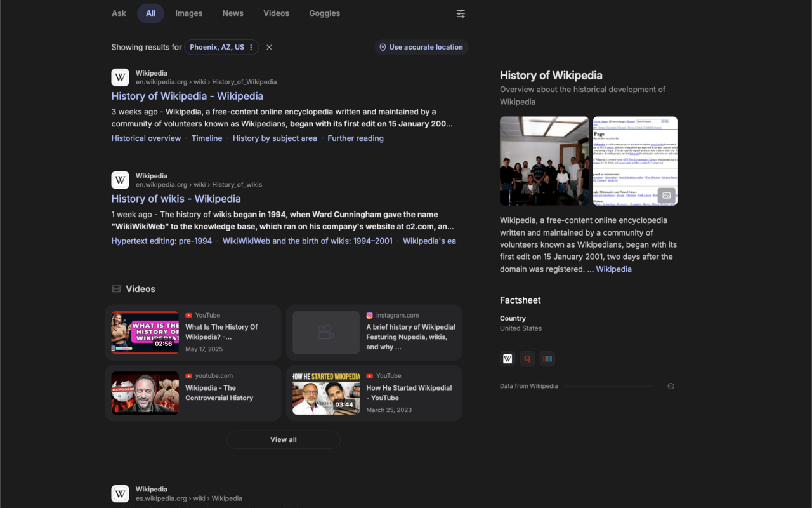Open the partially shown Wikipedia's ea section link
812x508 pixels.
point(429,241)
